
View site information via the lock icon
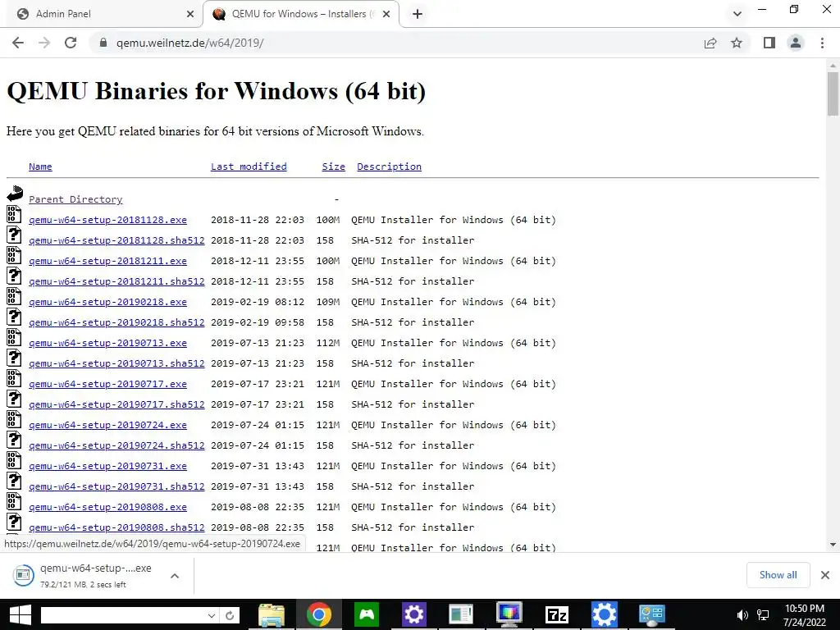pos(103,43)
